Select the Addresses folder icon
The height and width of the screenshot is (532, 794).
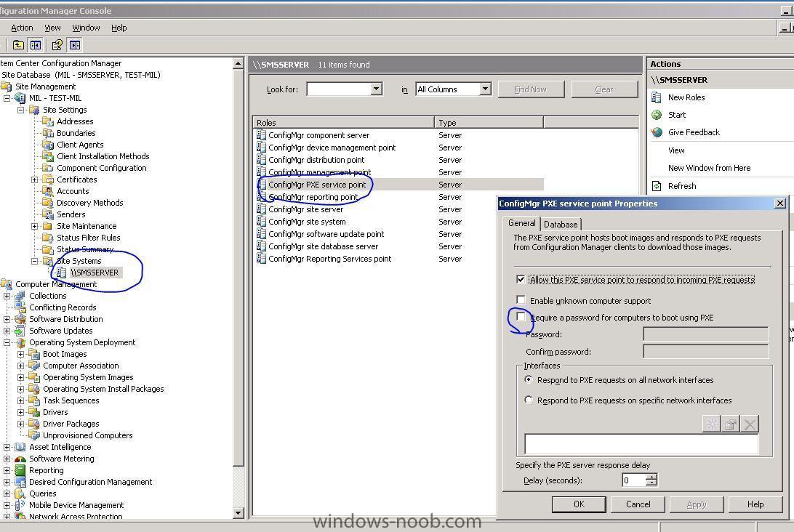pos(48,121)
